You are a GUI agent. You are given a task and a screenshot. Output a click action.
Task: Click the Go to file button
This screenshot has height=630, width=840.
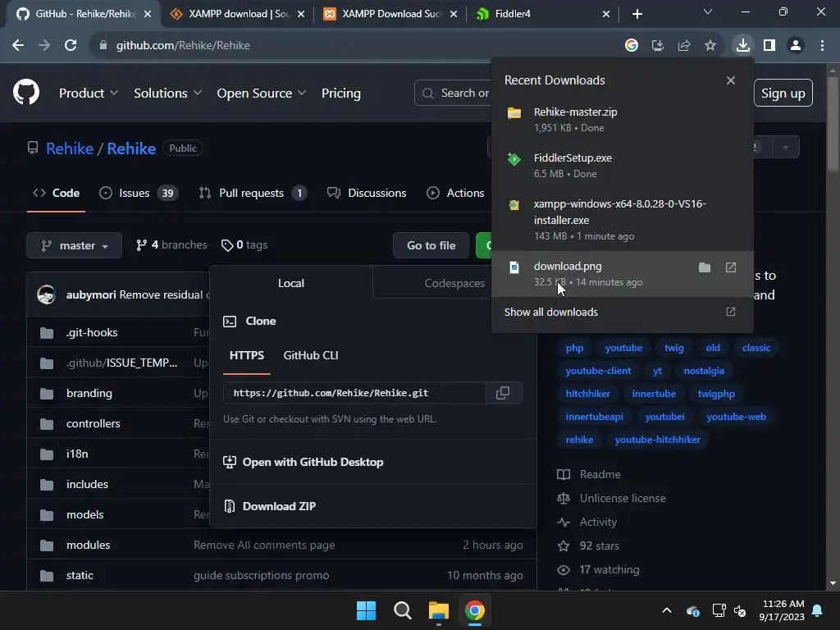point(431,245)
